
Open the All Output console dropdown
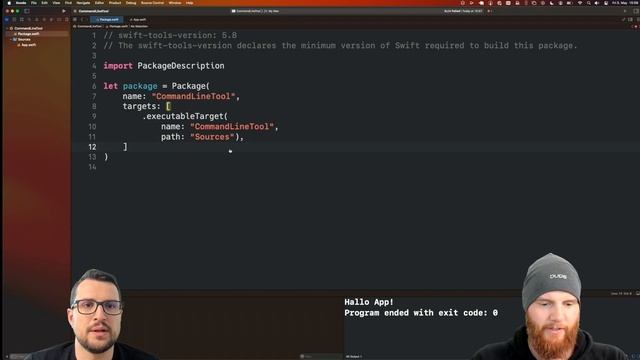353,356
